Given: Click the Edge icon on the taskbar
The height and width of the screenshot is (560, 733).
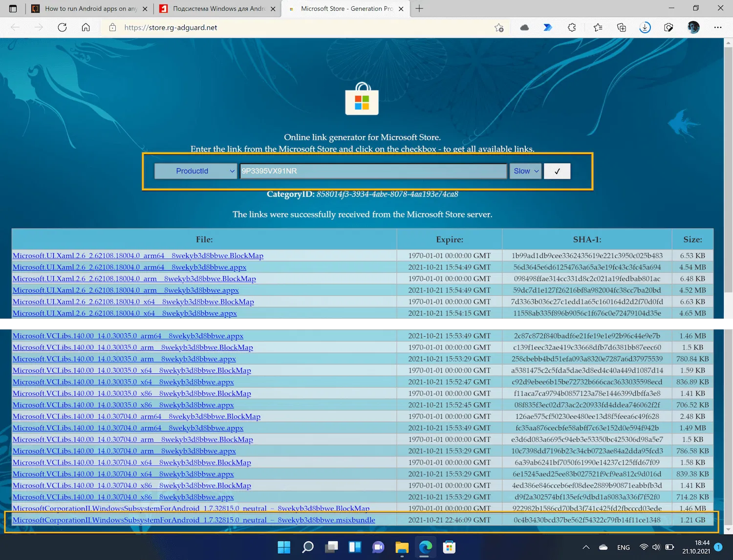Looking at the screenshot, I should (426, 547).
